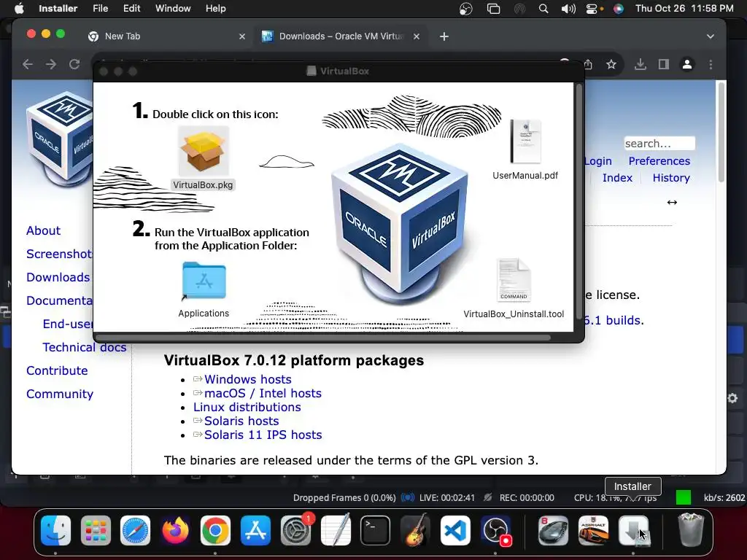Click the Installer icon in the dock
The width and height of the screenshot is (747, 560).
633,531
